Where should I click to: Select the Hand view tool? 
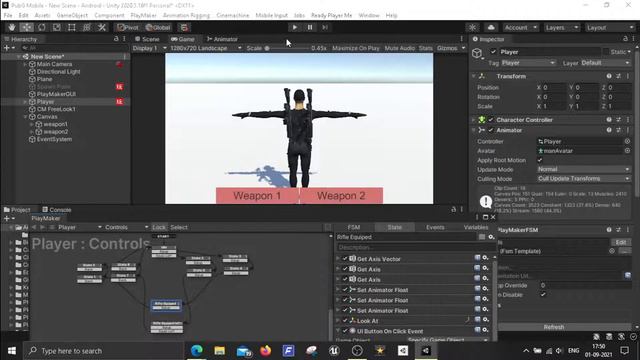[11, 27]
